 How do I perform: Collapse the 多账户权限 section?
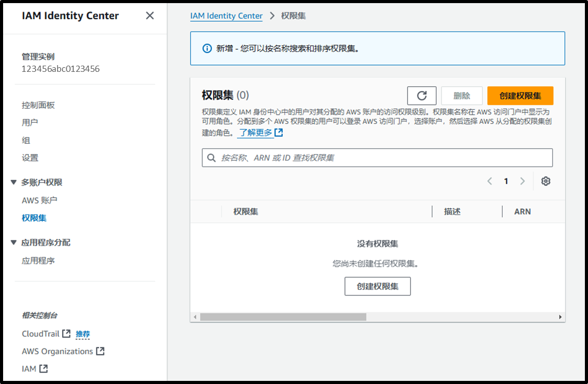(x=13, y=182)
